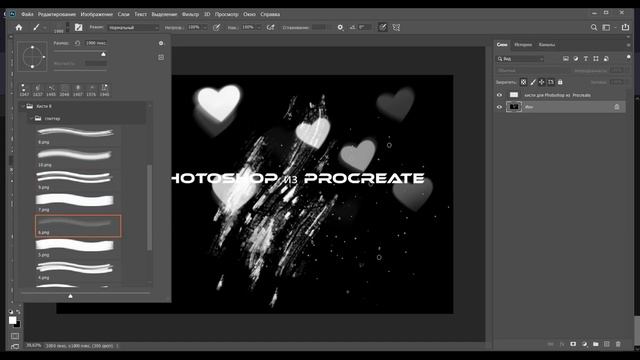Toggle pressure for size icon
640x360 pixels.
pos(382,27)
